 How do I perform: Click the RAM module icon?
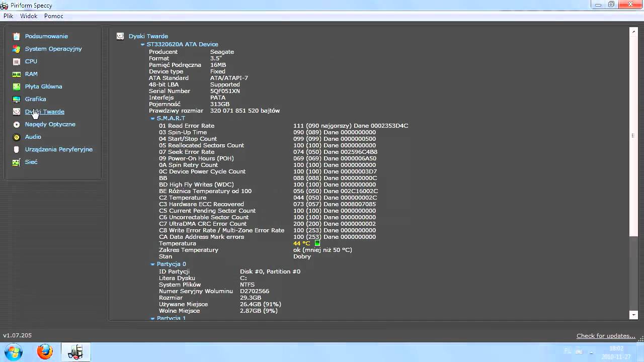coord(17,74)
